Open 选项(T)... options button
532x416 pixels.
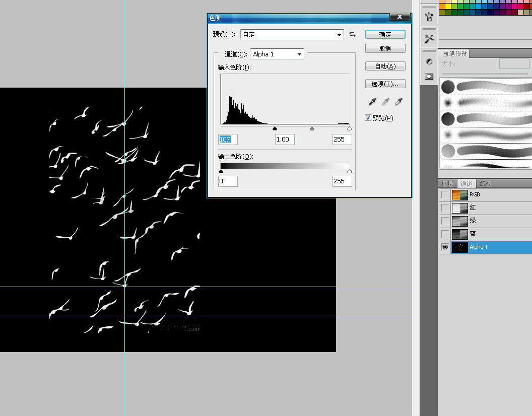pyautogui.click(x=385, y=84)
